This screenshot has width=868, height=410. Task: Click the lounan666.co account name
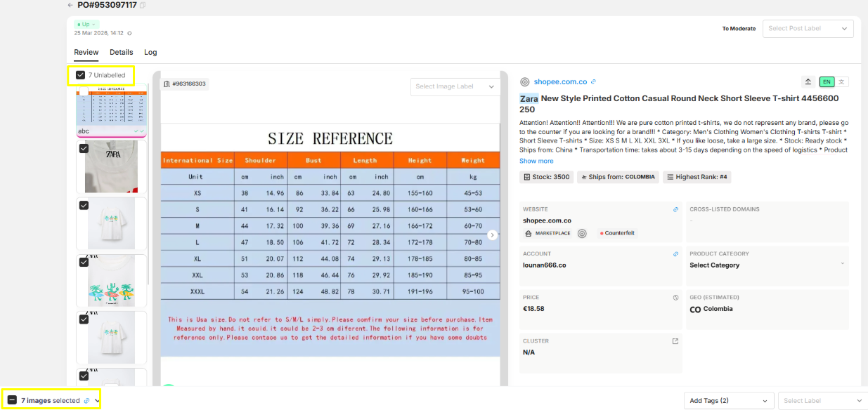545,265
